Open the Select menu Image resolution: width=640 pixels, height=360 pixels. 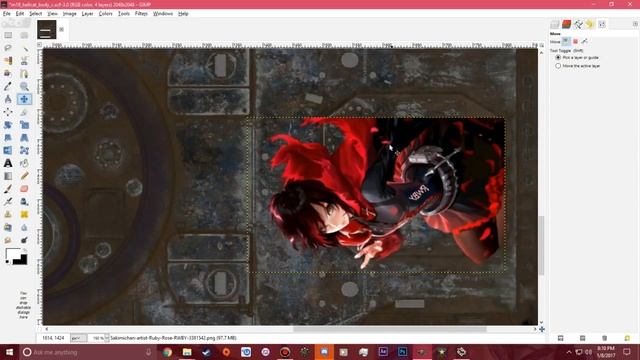coord(36,13)
